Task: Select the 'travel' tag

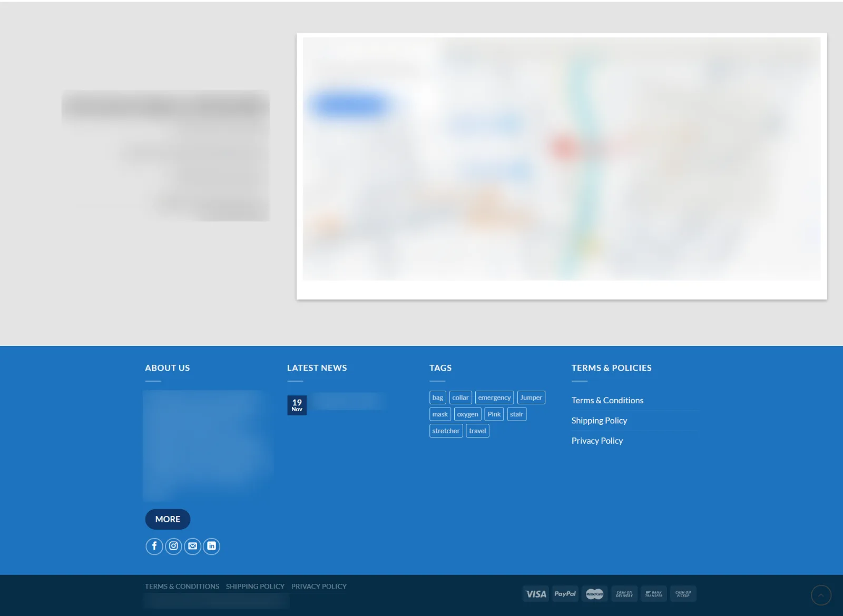Action: [x=478, y=431]
